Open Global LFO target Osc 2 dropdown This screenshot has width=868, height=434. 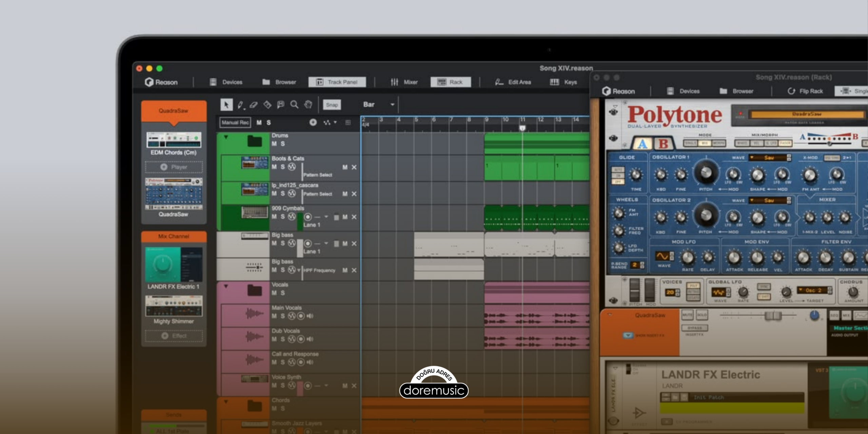tap(814, 290)
